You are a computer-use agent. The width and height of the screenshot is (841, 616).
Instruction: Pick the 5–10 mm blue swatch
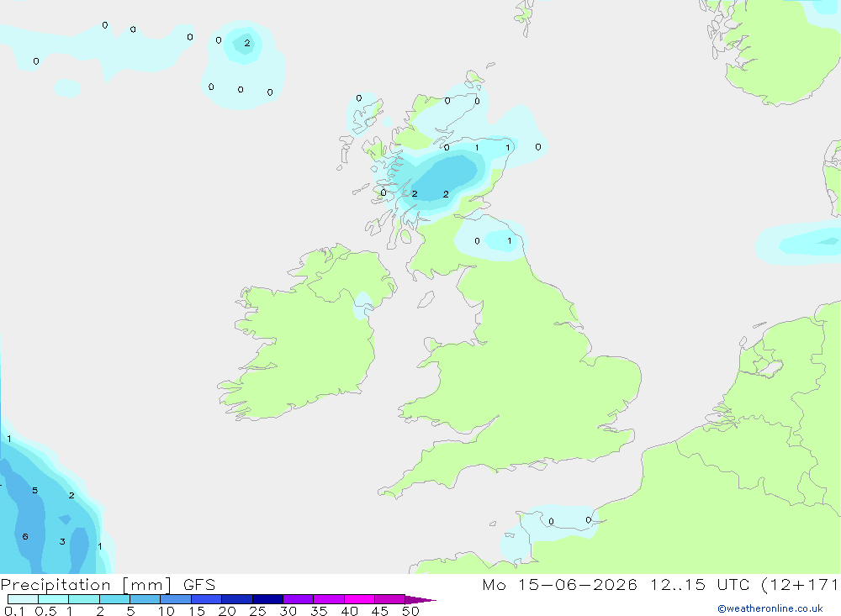pyautogui.click(x=145, y=599)
